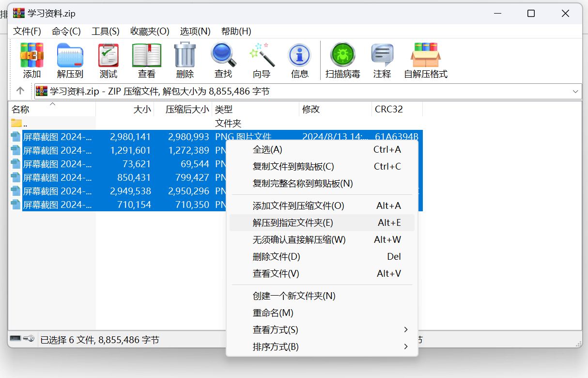Viewport: 588px width, 378px height.
Task: Click the drive and key icon in status bar
Action: [22, 339]
